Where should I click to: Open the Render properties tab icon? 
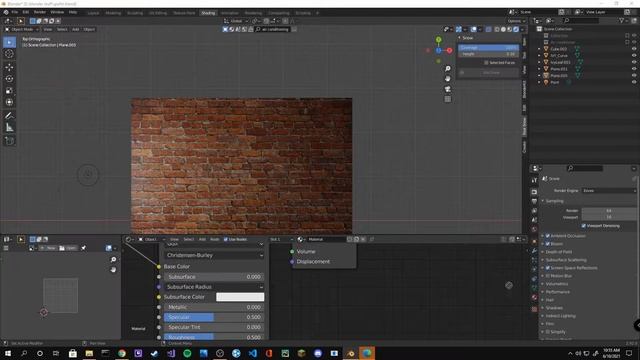[534, 191]
